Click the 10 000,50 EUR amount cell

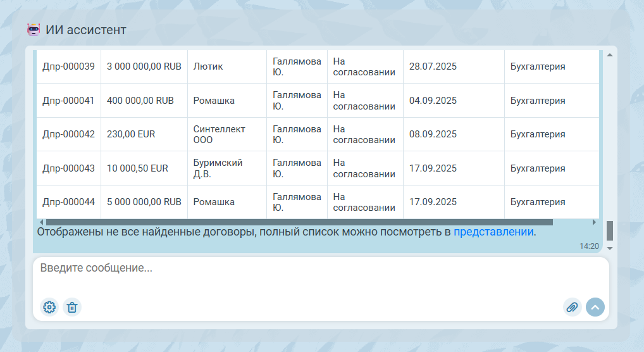point(137,168)
